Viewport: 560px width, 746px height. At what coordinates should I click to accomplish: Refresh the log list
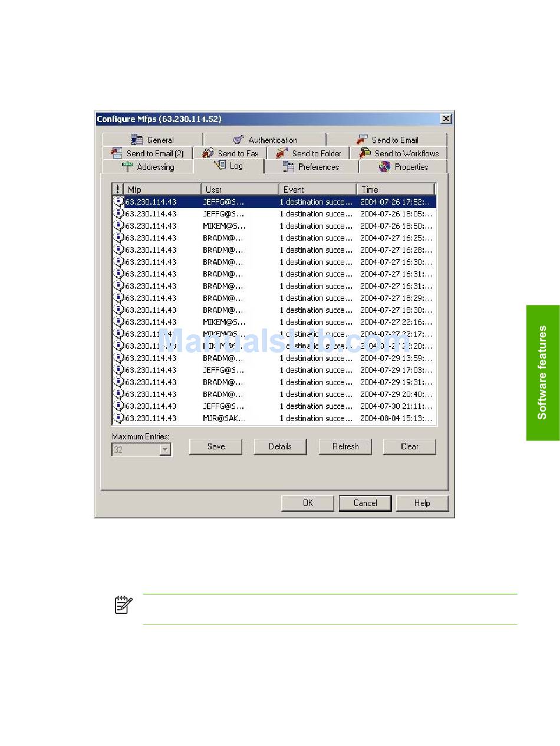coord(345,446)
